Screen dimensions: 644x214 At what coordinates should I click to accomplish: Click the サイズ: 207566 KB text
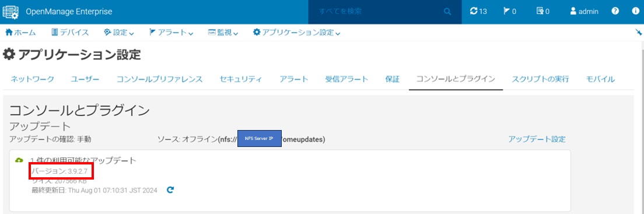click(59, 181)
